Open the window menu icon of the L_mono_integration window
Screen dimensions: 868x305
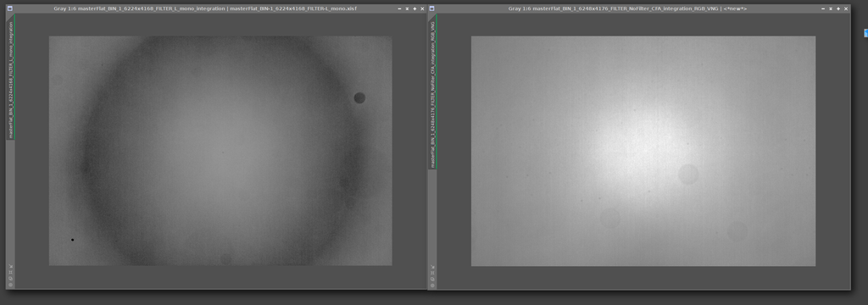[9, 8]
